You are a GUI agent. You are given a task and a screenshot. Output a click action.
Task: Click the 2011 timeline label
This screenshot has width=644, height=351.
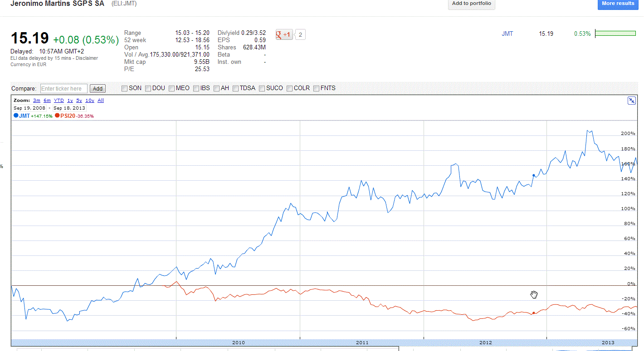(362, 343)
